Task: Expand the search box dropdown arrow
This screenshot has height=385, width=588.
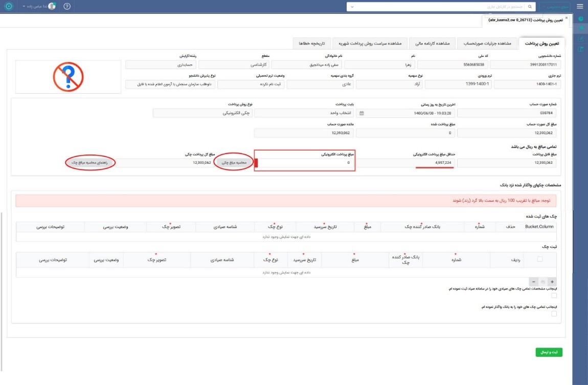Action: click(x=352, y=7)
